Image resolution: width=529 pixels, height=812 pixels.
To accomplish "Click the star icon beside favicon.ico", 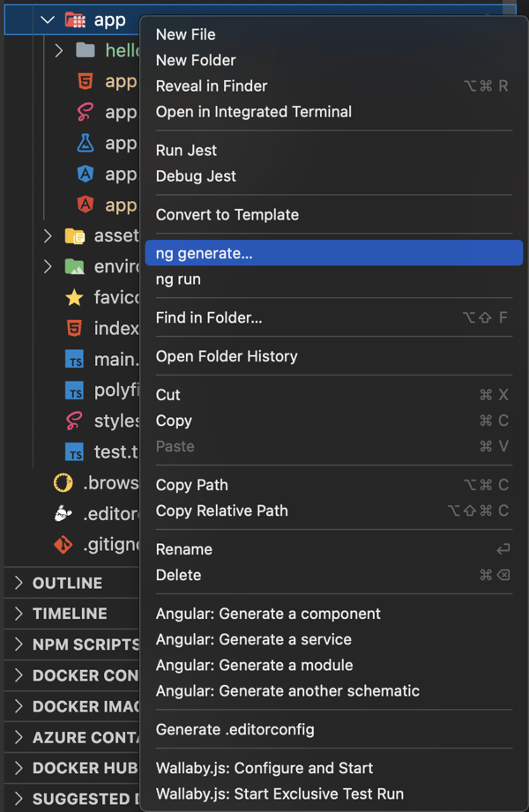I will [75, 297].
